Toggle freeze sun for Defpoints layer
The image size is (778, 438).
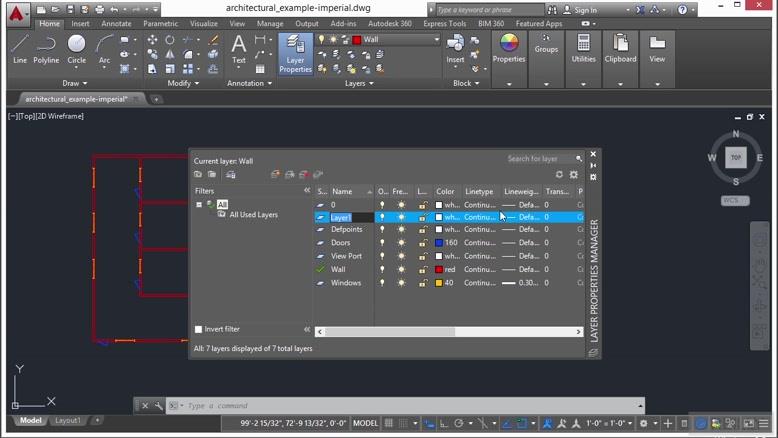click(x=401, y=229)
